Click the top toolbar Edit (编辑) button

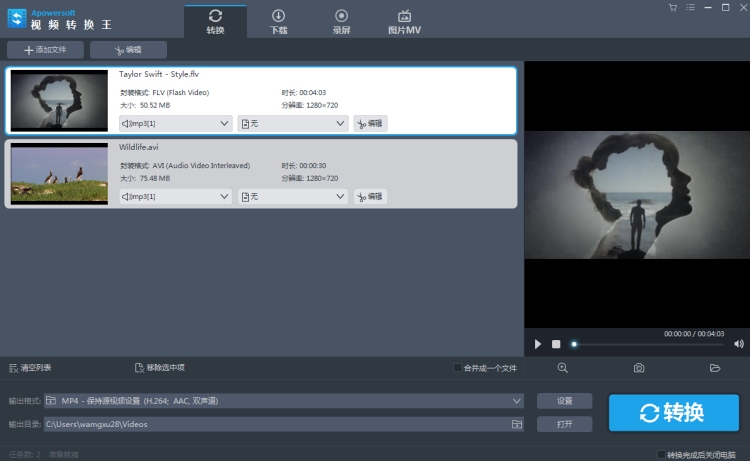[128, 50]
